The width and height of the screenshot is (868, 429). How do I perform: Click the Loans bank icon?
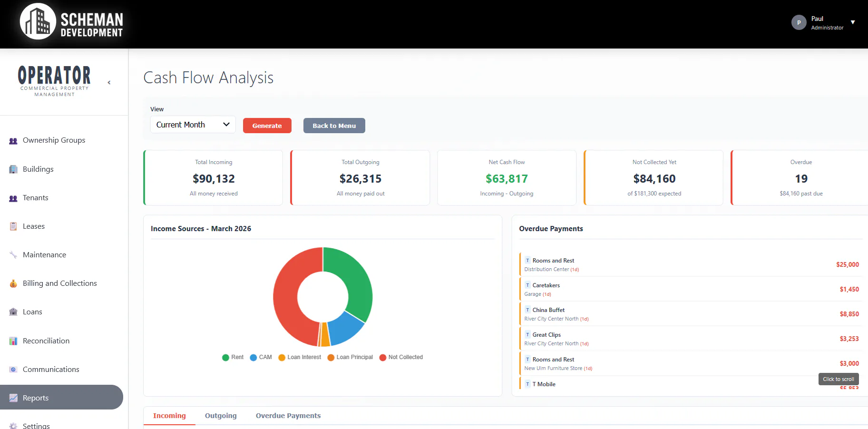click(x=13, y=312)
